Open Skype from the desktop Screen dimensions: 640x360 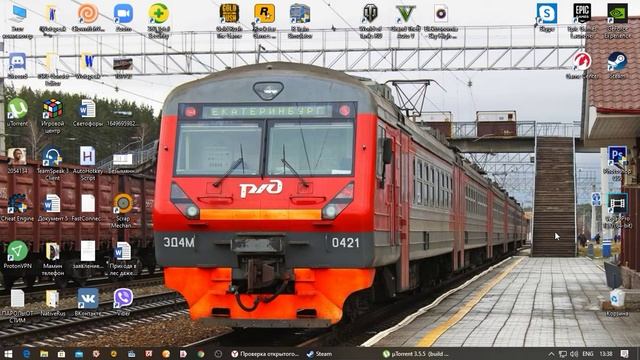[x=547, y=14]
